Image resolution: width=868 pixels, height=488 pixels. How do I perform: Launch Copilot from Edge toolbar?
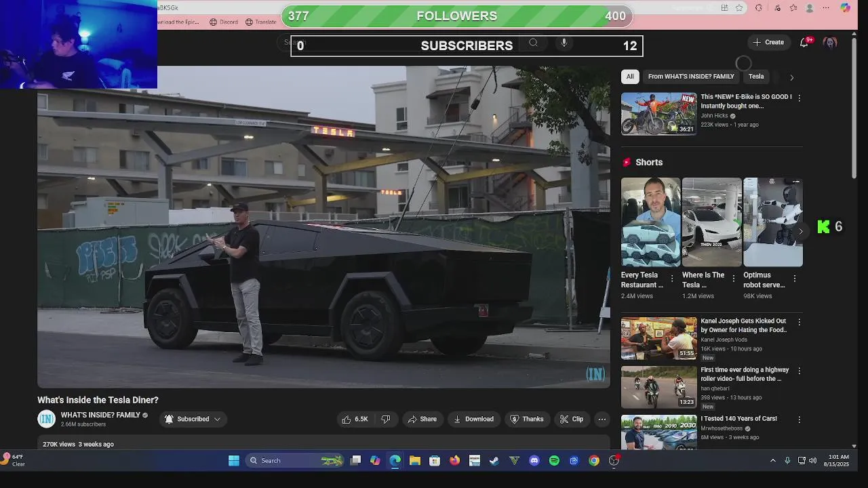click(x=845, y=8)
